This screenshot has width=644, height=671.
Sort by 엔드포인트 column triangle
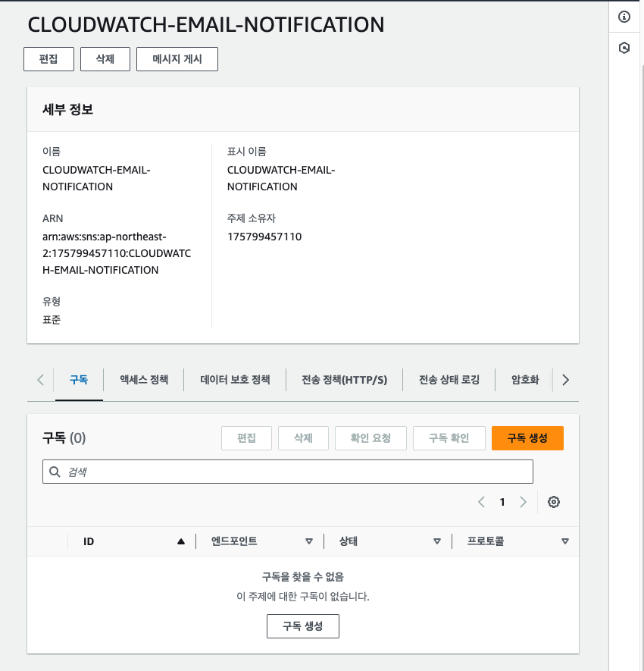309,541
